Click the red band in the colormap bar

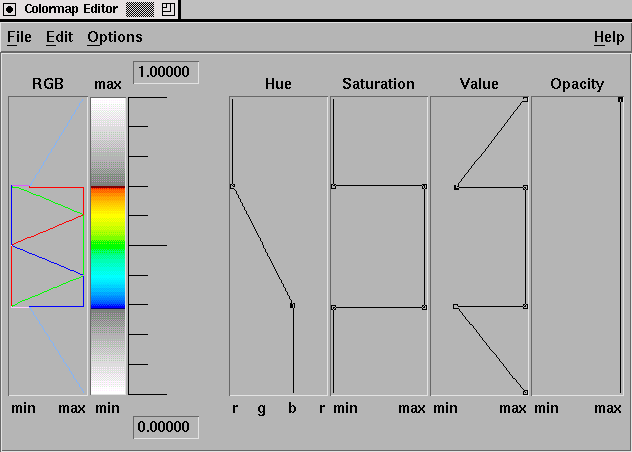108,189
